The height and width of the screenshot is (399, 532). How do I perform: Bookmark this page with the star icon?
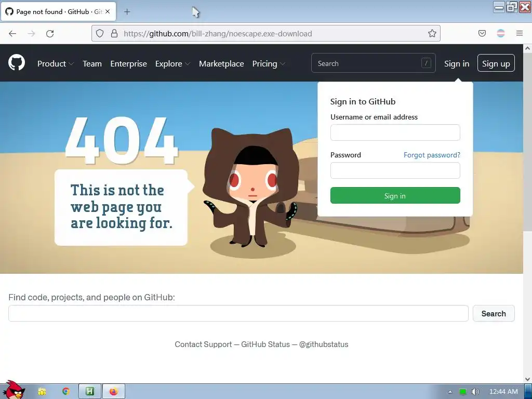432,33
